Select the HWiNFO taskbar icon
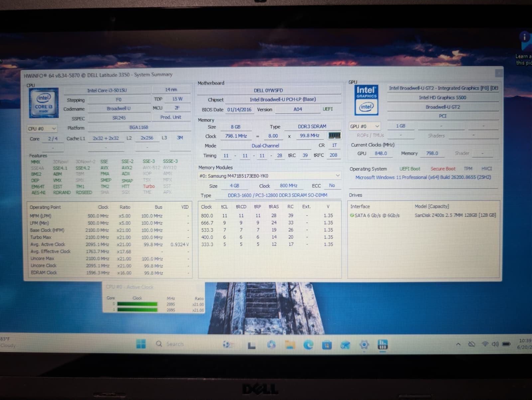This screenshot has width=532, height=400. pos(383,345)
